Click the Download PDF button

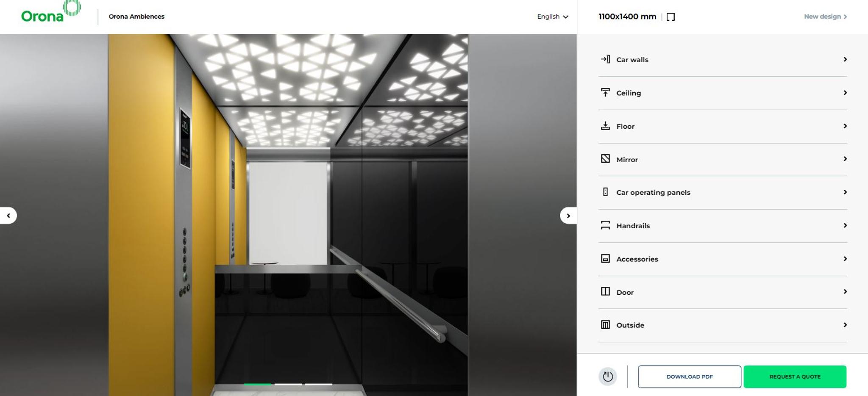click(689, 377)
